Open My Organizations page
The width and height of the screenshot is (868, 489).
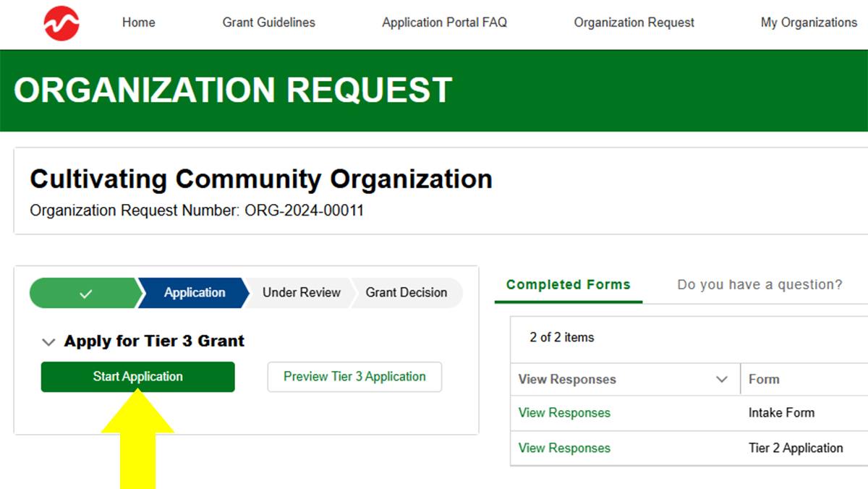click(x=809, y=22)
